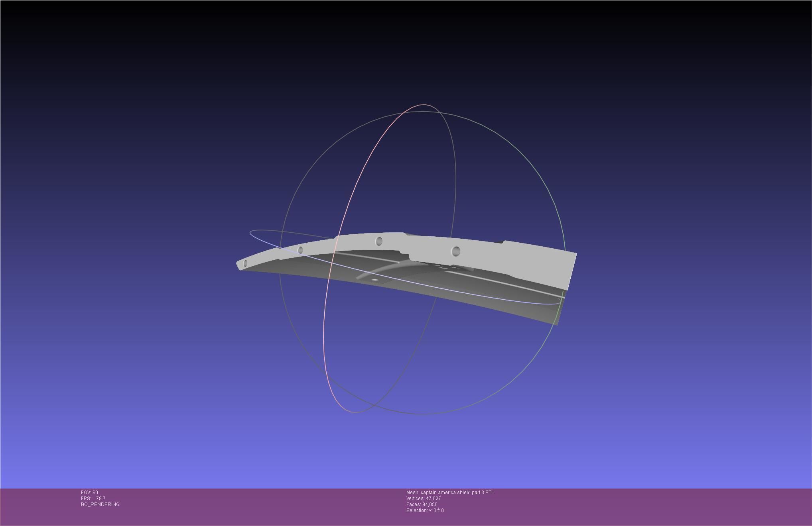Click the largest rim hole on the right

[456, 251]
